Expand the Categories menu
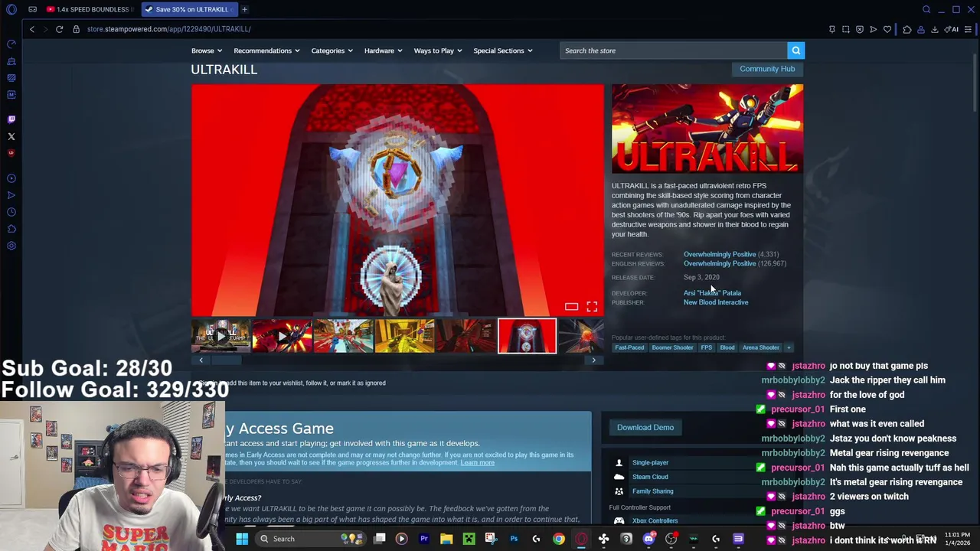 point(332,51)
